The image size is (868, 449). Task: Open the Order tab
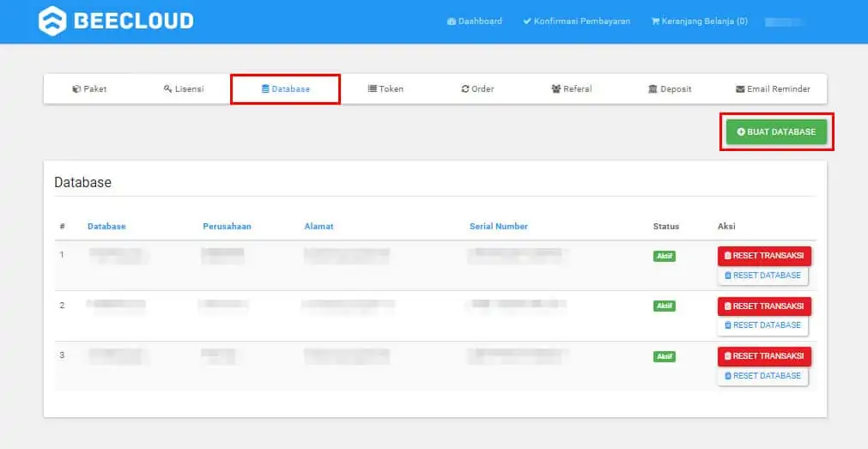point(477,88)
